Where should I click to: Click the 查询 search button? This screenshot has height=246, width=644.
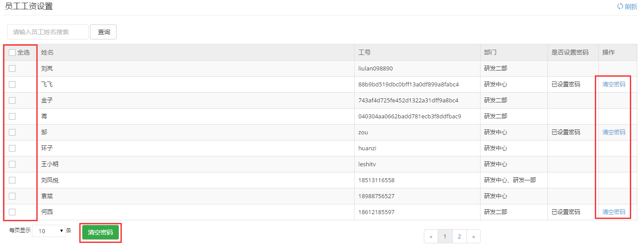pyautogui.click(x=103, y=32)
